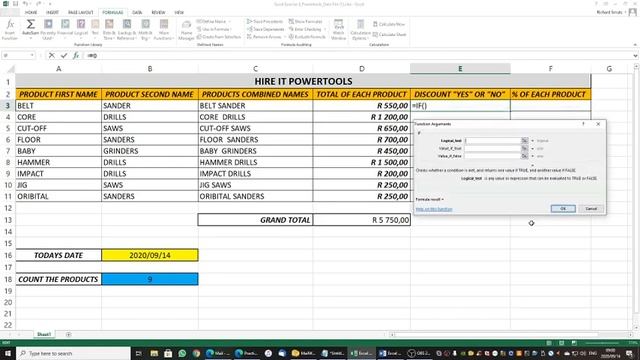Click Create from Selection
Image resolution: width=640 pixels, height=360 pixels.
pos(219,37)
